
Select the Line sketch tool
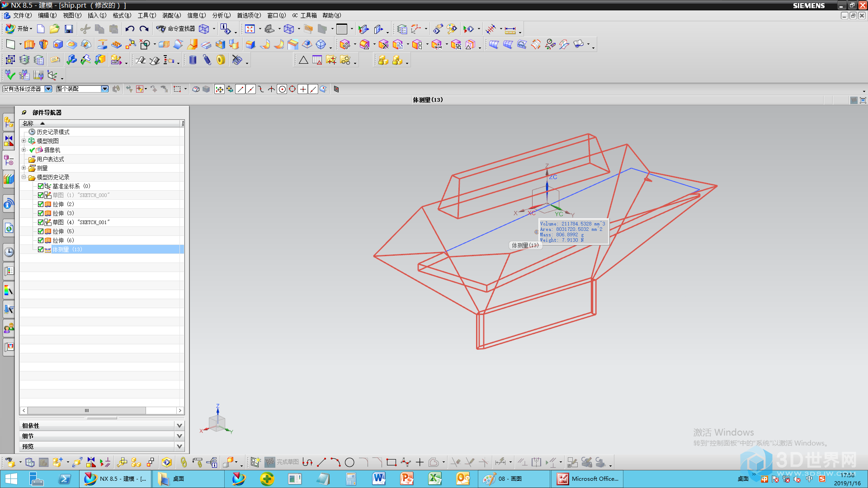[x=321, y=462]
